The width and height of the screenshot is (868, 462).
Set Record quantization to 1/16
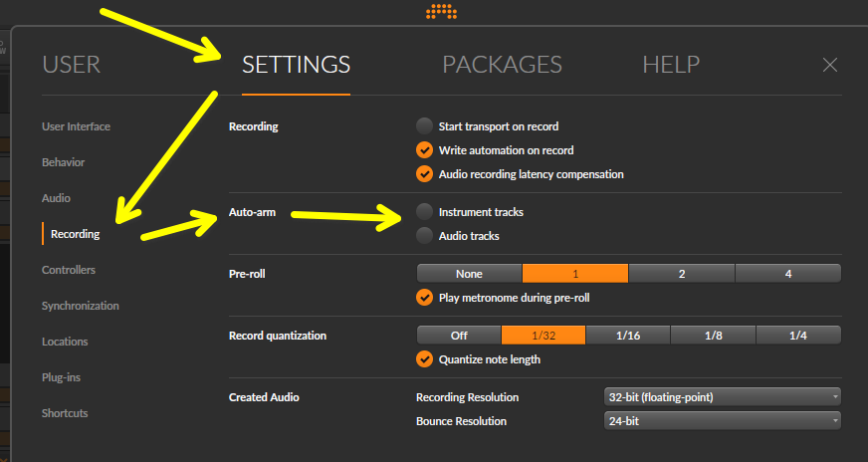pyautogui.click(x=628, y=336)
